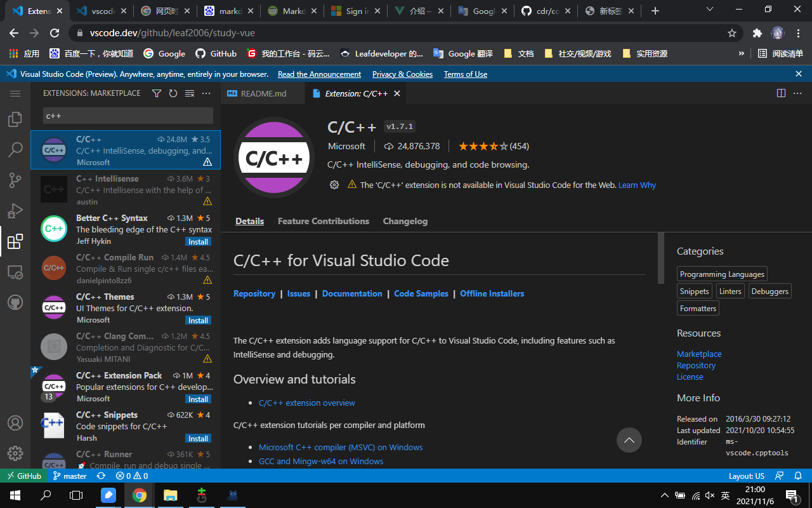Toggle the hamburger application menu

point(15,93)
